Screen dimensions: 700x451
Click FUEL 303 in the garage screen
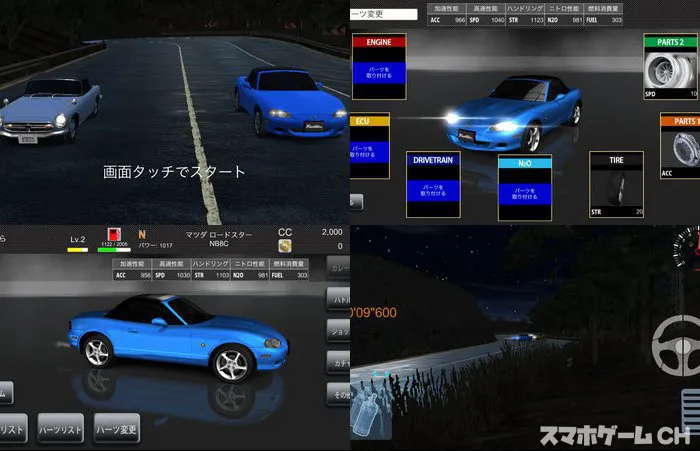coord(289,275)
